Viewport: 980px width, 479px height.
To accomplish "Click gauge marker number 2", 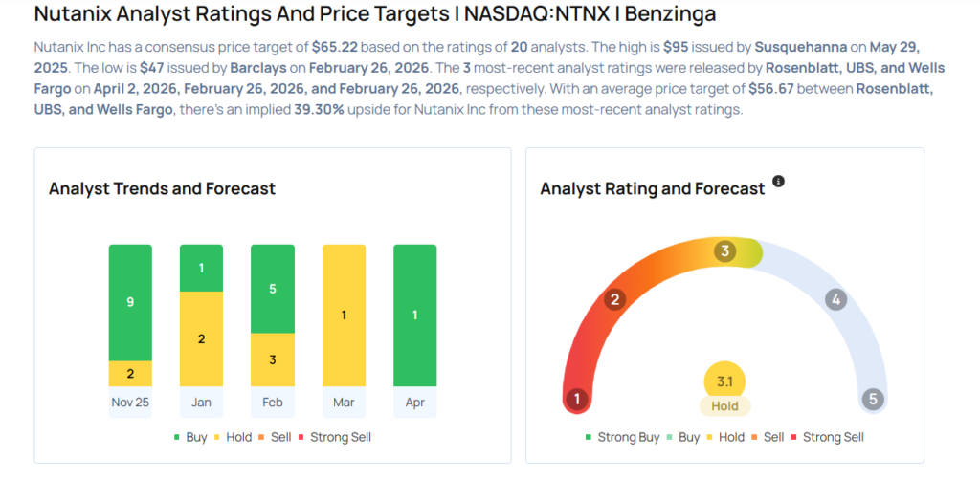I will [615, 299].
